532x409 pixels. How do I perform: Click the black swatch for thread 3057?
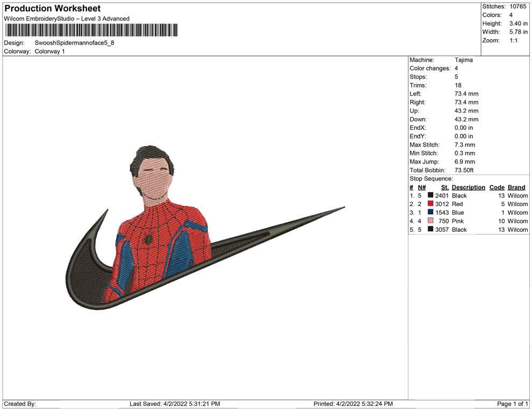coord(430,229)
